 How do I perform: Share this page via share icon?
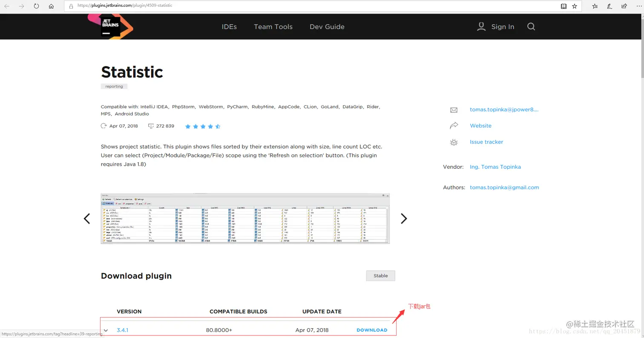click(624, 6)
